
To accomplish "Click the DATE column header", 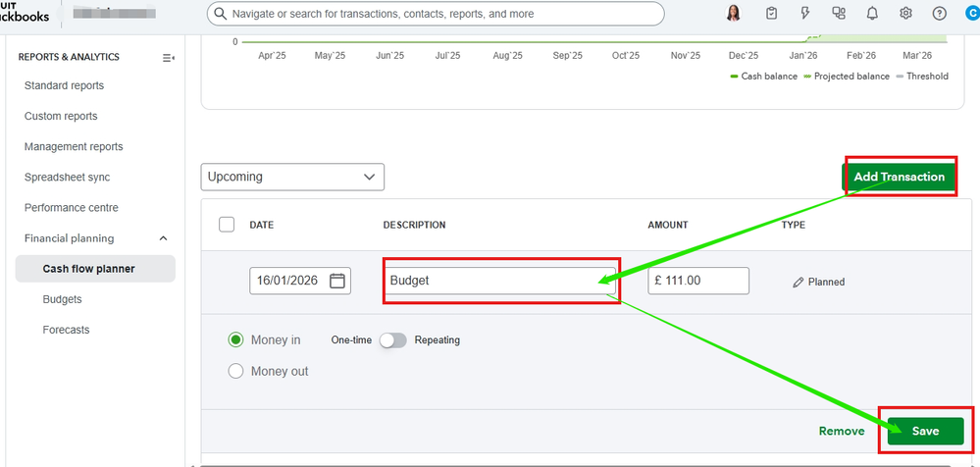I will click(x=261, y=225).
